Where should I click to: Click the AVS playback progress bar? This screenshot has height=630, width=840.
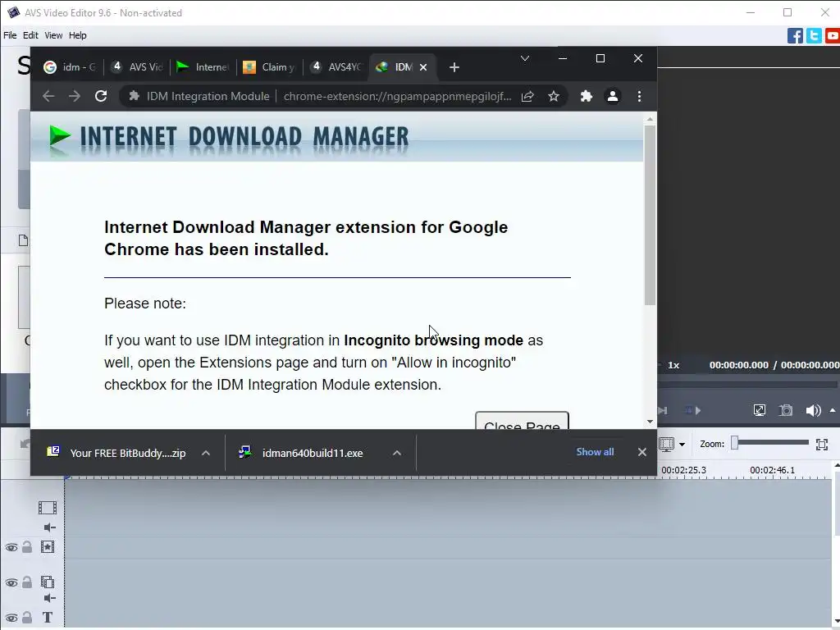pos(748,385)
